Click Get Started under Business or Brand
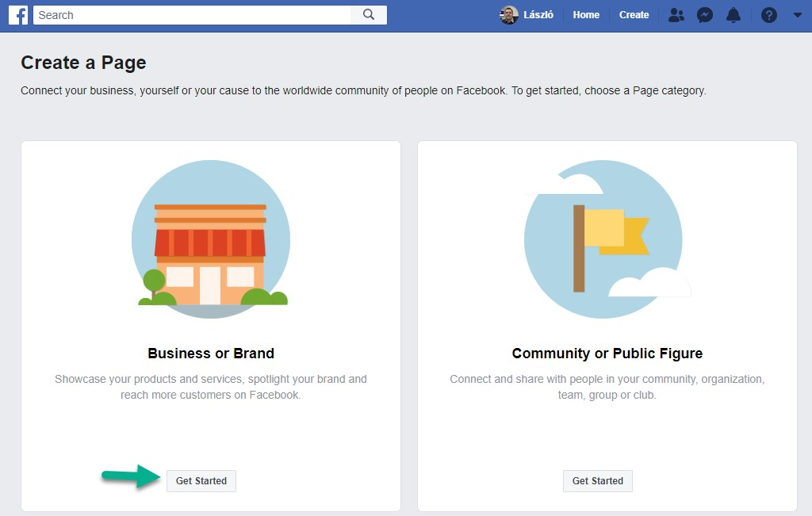Image resolution: width=812 pixels, height=516 pixels. 201,481
